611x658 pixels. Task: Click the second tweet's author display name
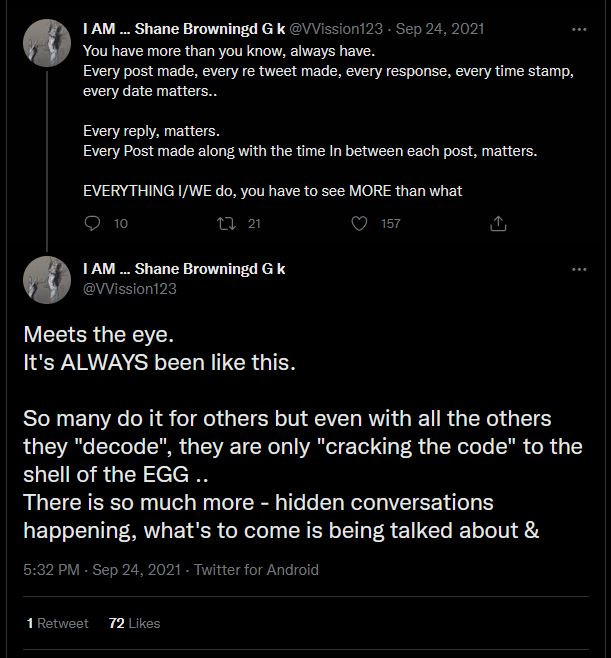click(x=184, y=269)
